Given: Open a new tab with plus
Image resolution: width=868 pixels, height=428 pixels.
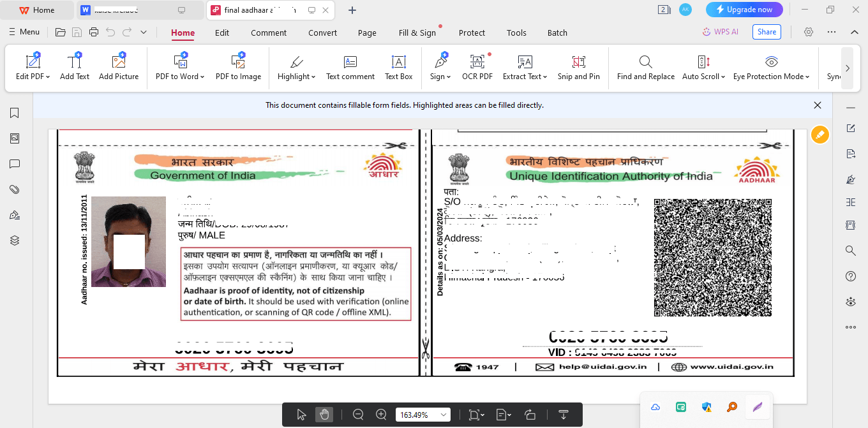Looking at the screenshot, I should coord(352,10).
